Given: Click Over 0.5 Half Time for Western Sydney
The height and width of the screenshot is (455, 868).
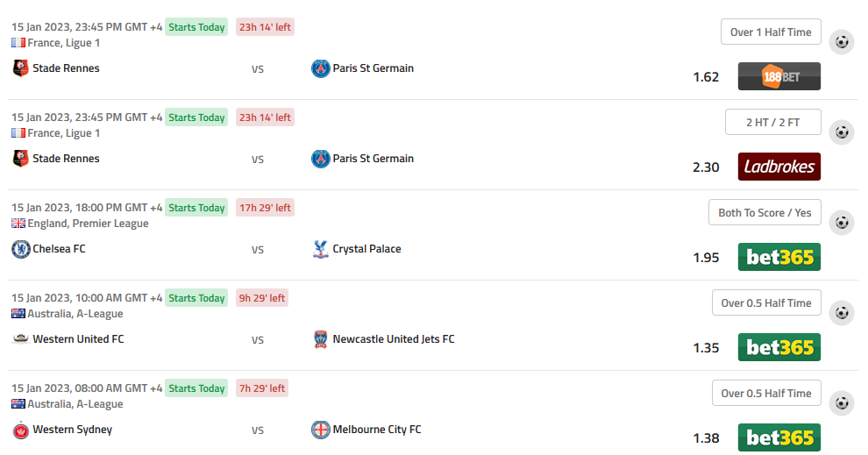Looking at the screenshot, I should click(x=766, y=393).
